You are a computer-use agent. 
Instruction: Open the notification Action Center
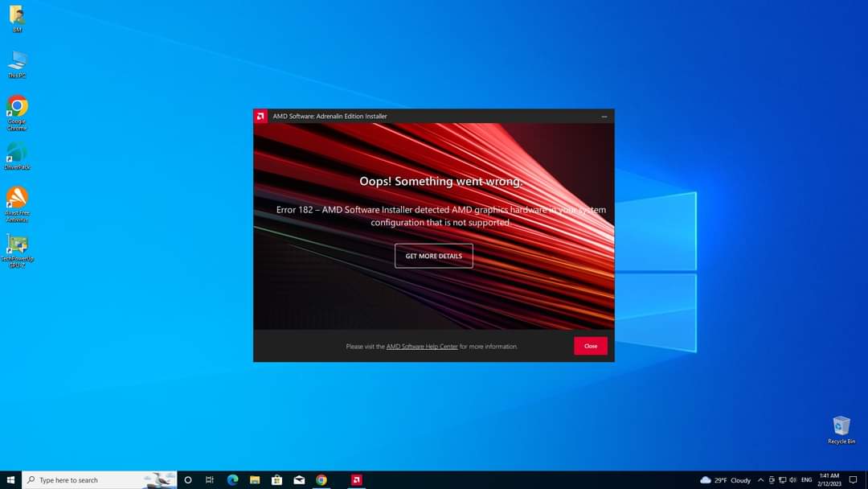(x=853, y=480)
